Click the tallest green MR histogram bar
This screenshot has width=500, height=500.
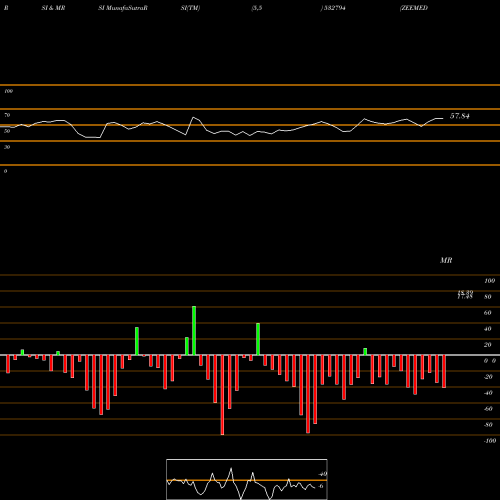pyautogui.click(x=194, y=330)
